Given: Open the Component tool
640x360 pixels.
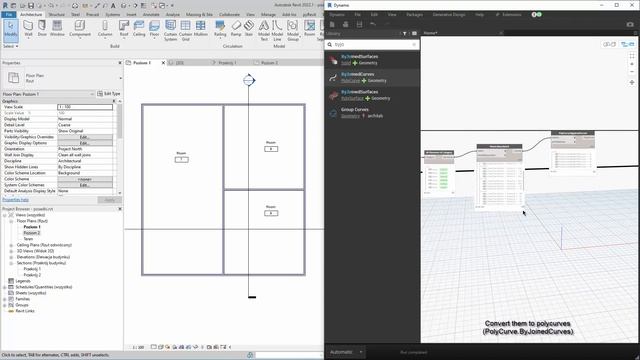Looking at the screenshot, I should (80, 29).
